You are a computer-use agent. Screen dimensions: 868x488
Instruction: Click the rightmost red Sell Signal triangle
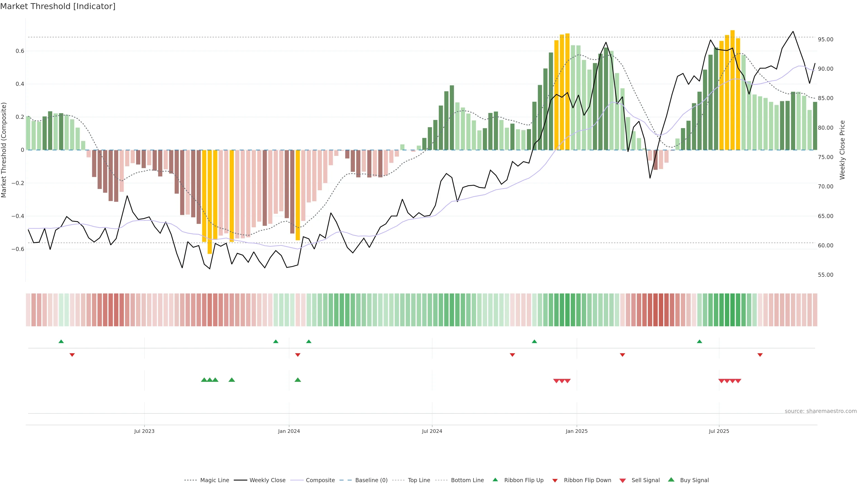tap(738, 381)
